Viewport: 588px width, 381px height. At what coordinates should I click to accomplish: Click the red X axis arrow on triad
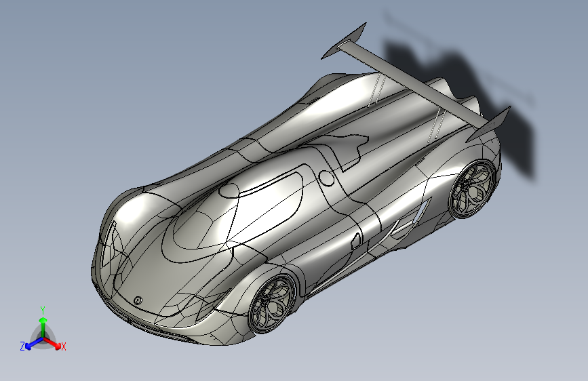(x=52, y=343)
